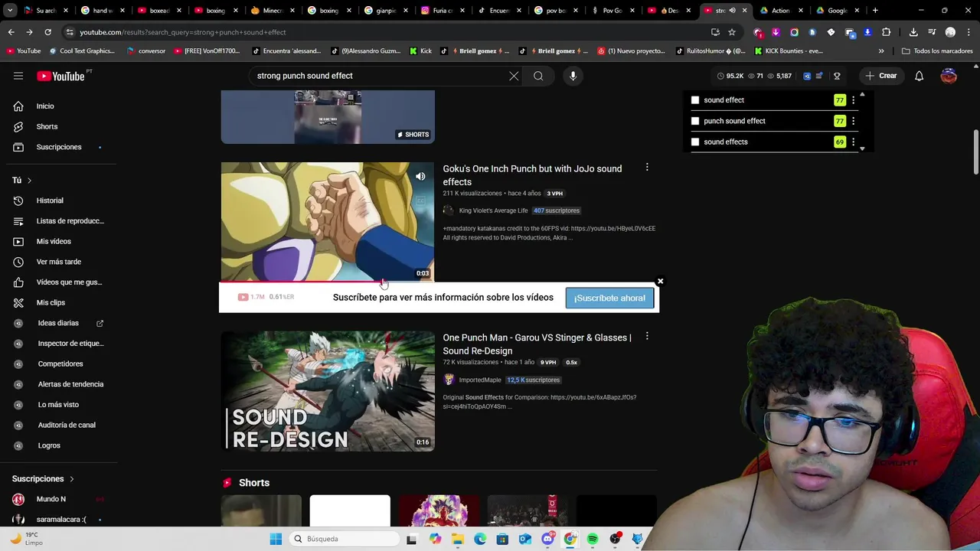Go back to the previous page
The width and height of the screenshot is (980, 551).
click(x=11, y=32)
